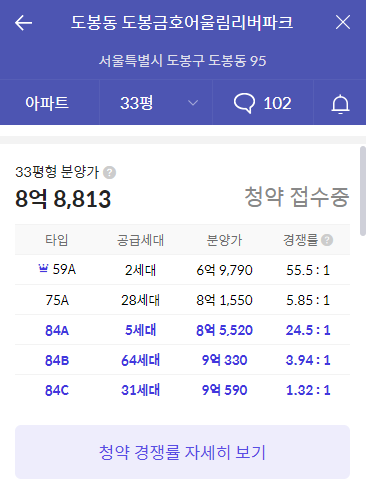Screen dimensions: 366x495
Task: Select the 75A type row label
Action: click(x=57, y=300)
